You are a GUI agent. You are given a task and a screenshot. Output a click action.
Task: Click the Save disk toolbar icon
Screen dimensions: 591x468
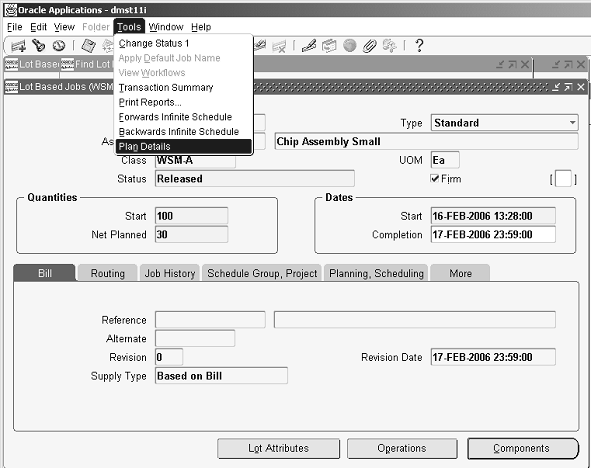coord(89,46)
